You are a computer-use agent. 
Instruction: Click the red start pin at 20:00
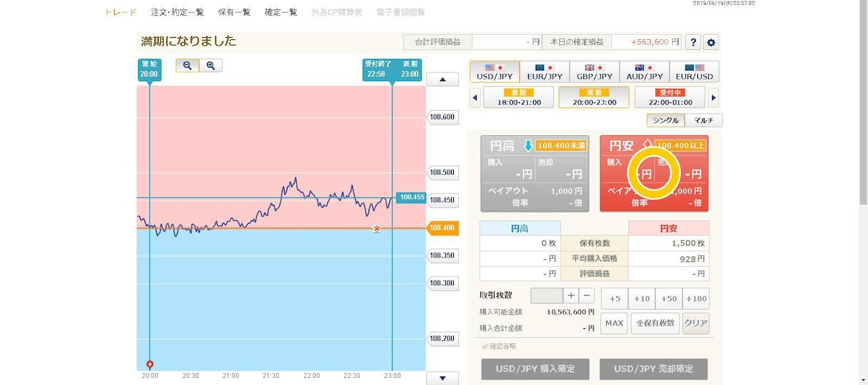tap(149, 364)
